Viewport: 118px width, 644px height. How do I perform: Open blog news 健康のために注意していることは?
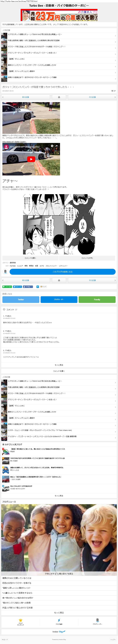click(x=59, y=578)
